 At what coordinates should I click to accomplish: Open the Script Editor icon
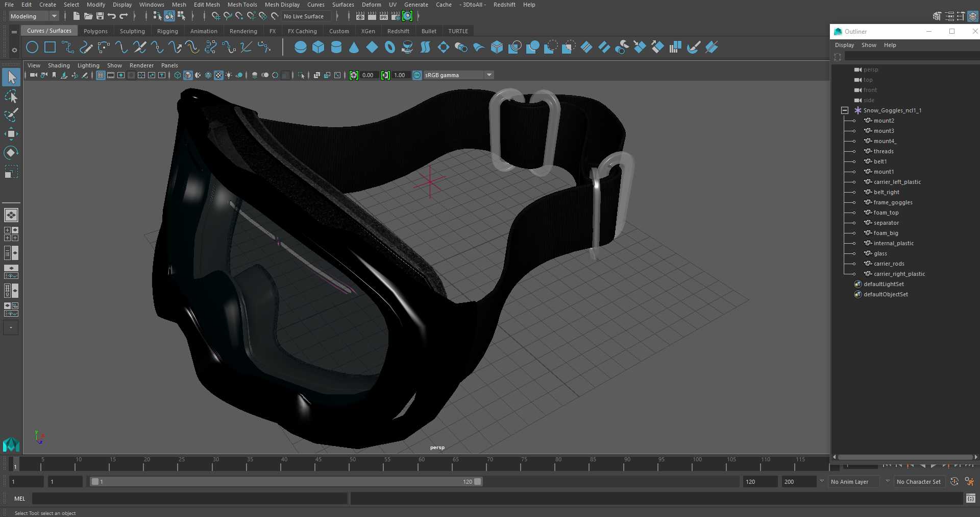point(971,498)
